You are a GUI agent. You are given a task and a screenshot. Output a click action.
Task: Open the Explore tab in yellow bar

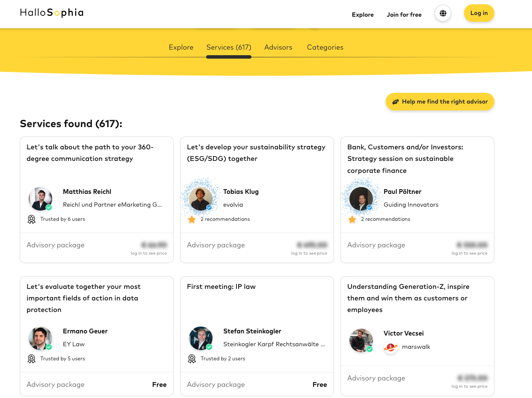pos(181,48)
